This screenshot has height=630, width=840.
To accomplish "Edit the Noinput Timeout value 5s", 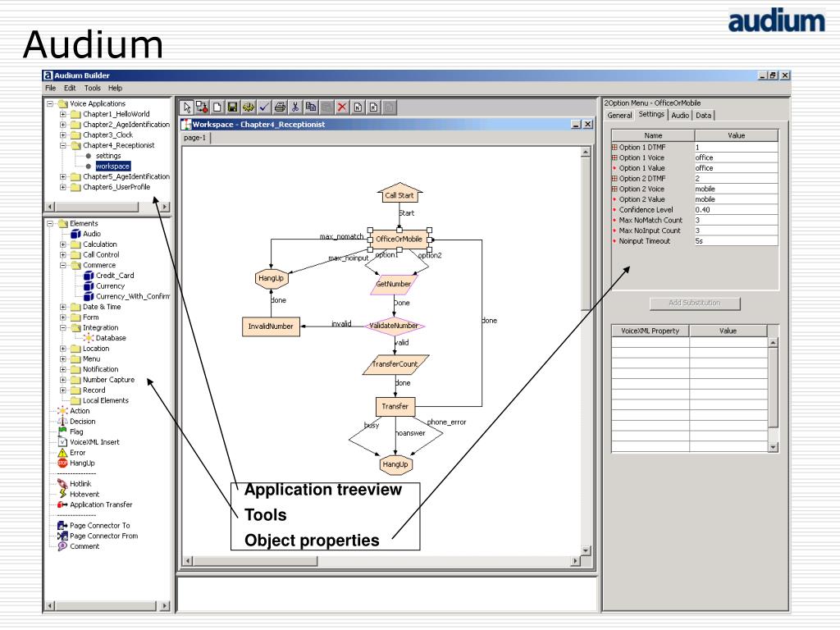I will point(736,241).
